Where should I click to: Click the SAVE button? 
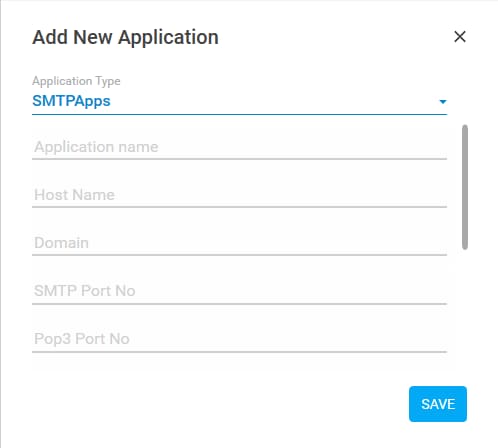coord(438,404)
